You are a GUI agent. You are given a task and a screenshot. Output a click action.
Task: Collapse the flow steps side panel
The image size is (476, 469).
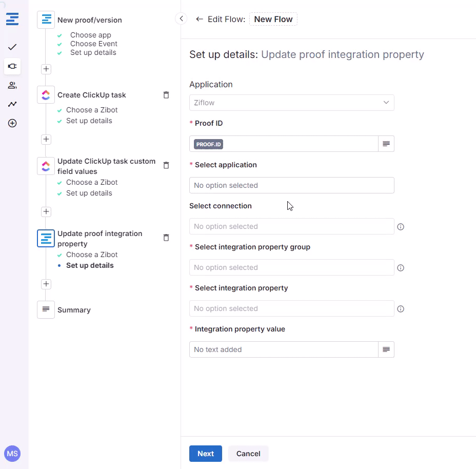(x=181, y=19)
